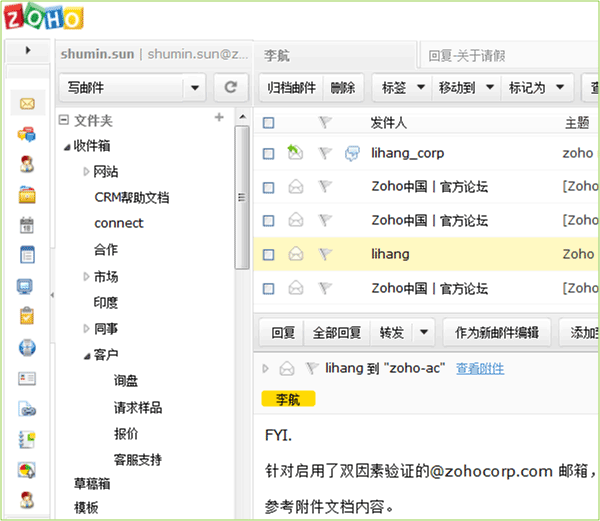Open the 标签 dropdown
Screen dimensions: 600x521
(403, 88)
